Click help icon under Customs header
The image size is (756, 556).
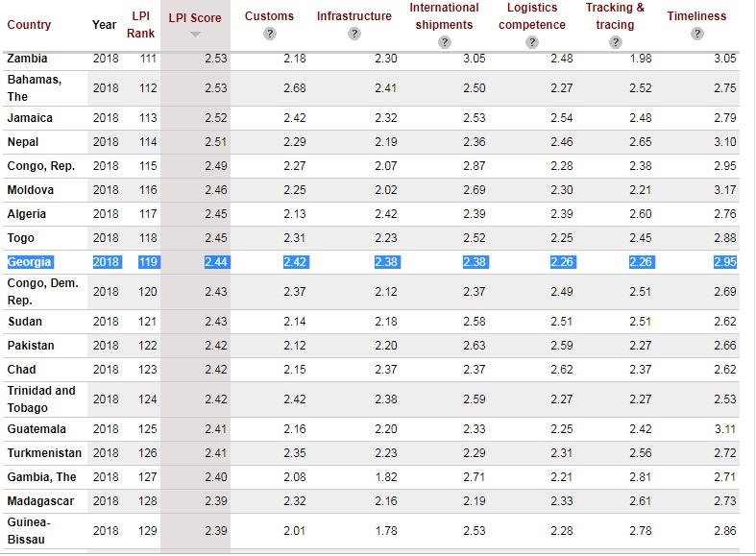point(270,34)
